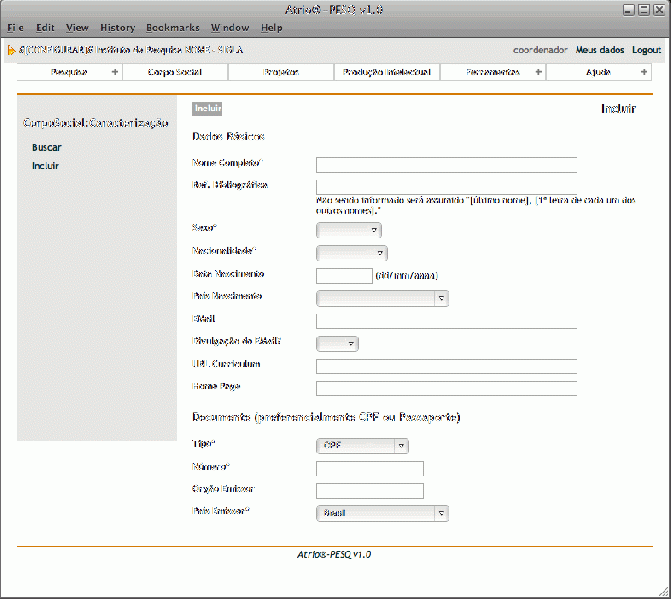This screenshot has width=671, height=599.
Task: Click the Logout link
Action: [646, 49]
